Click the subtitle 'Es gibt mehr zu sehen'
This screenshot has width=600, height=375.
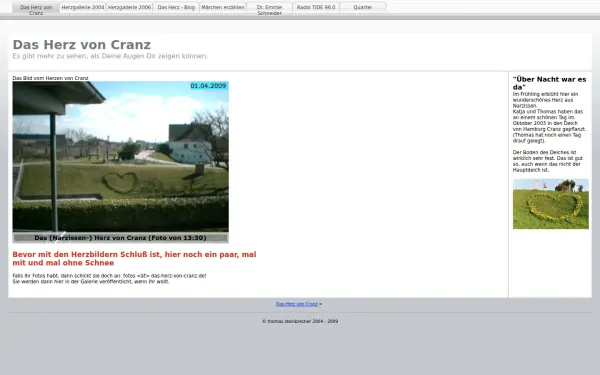110,56
